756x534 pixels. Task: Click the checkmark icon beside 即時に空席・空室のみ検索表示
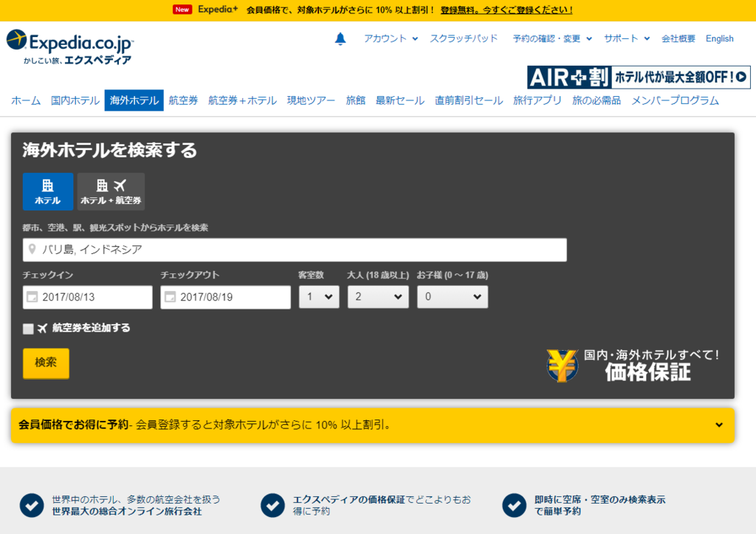pos(515,505)
